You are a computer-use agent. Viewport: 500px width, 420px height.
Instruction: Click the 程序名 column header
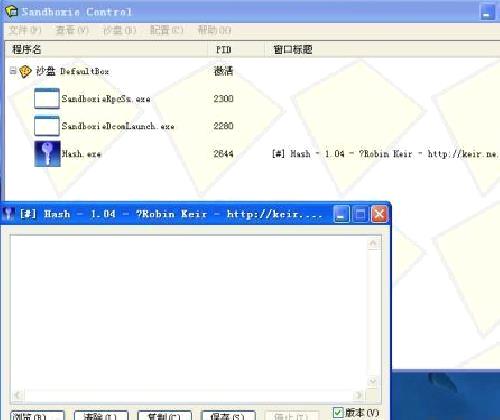[106, 49]
